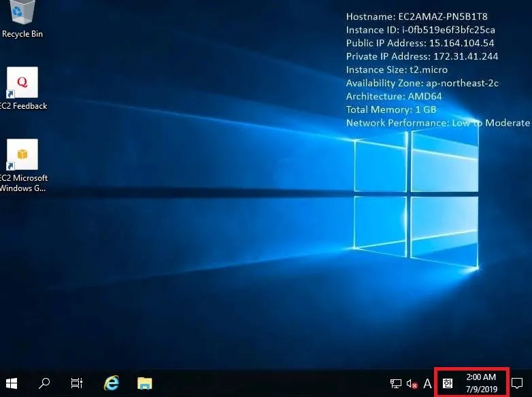Open File Explorer from the taskbar
Image resolution: width=532 pixels, height=397 pixels.
144,383
